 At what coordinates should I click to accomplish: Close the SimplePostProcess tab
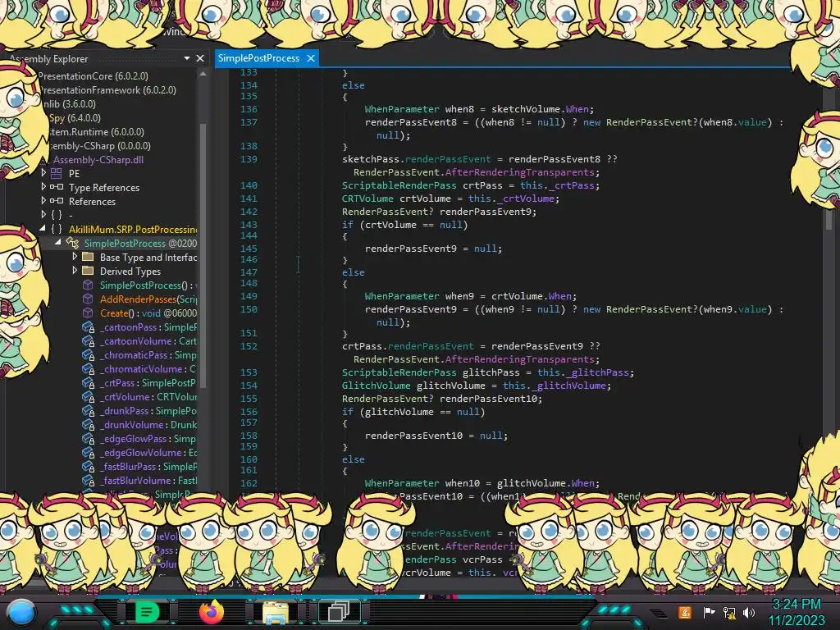[x=311, y=58]
